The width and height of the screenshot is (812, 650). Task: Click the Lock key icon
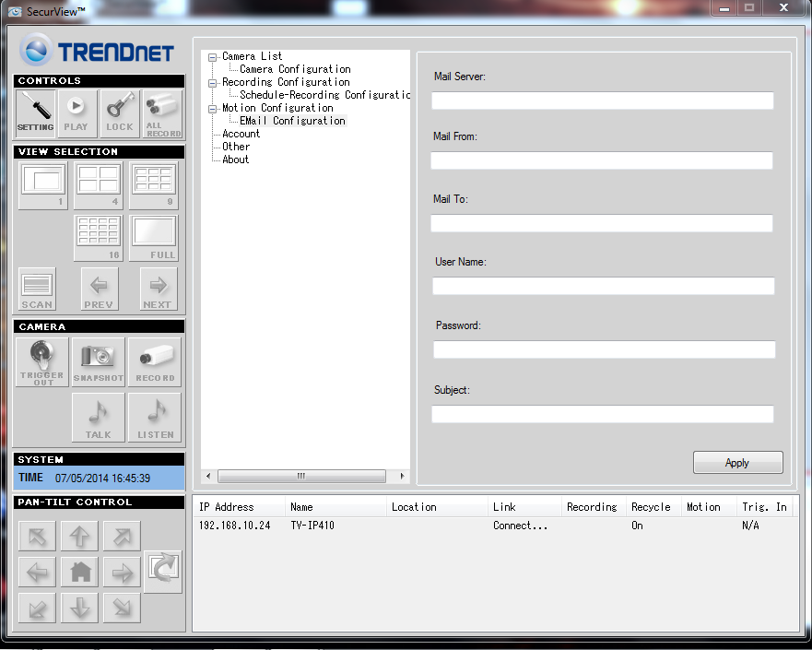click(120, 113)
